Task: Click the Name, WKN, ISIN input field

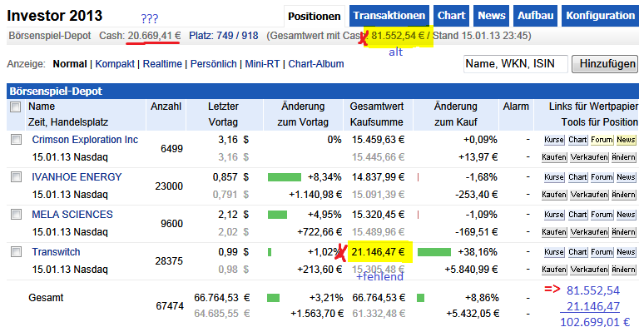Action: [515, 64]
